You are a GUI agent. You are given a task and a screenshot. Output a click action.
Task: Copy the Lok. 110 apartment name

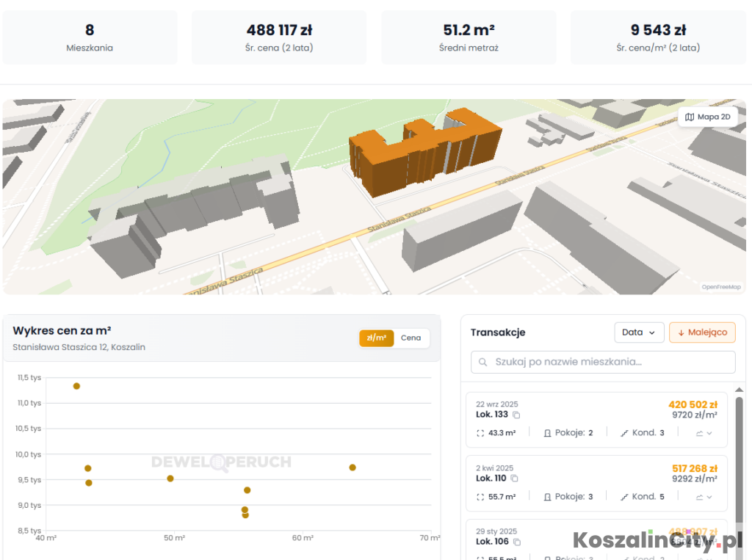click(x=514, y=479)
